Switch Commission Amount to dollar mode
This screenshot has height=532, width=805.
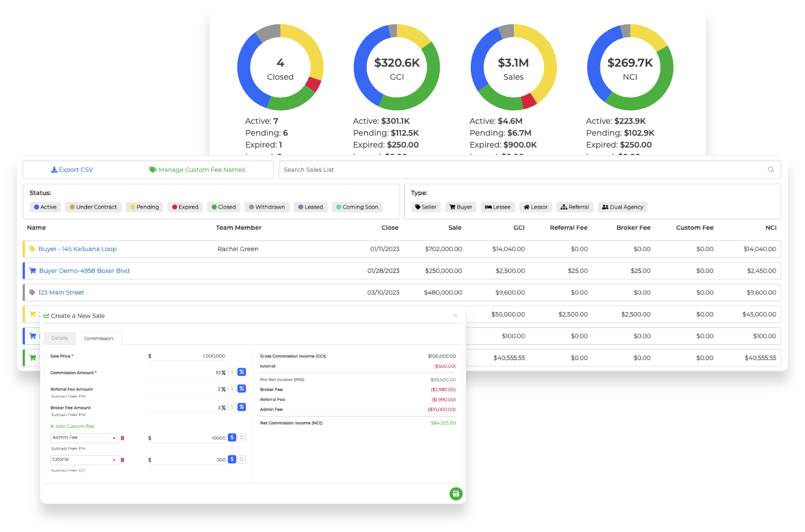[x=232, y=372]
